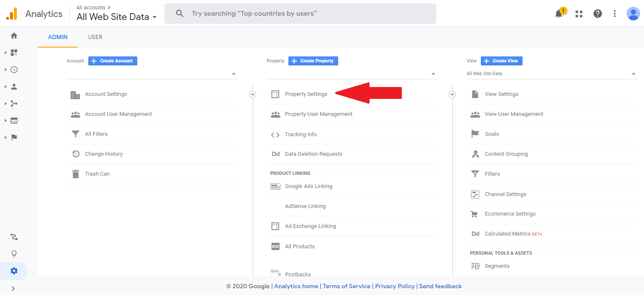Open the Attribution icon in sidebar
Screen dimensions: 644x295
click(x=14, y=237)
